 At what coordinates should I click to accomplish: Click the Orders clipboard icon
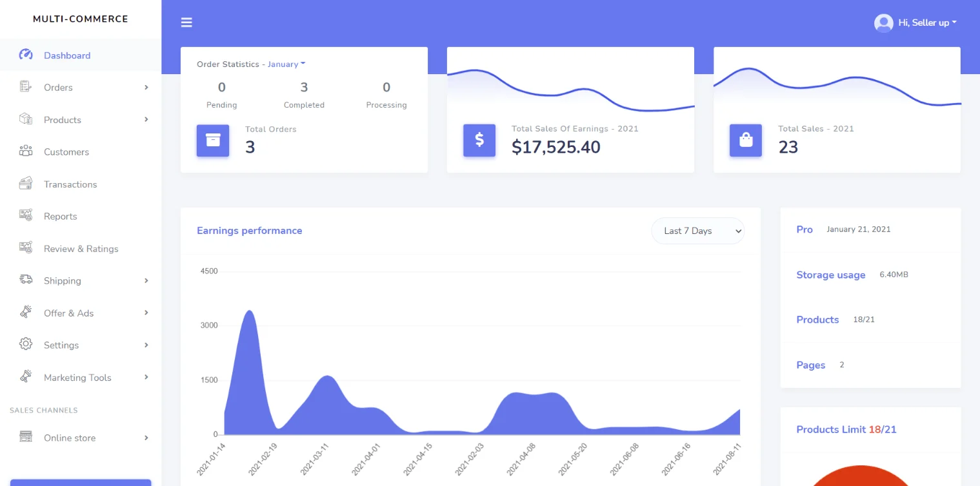click(x=26, y=86)
